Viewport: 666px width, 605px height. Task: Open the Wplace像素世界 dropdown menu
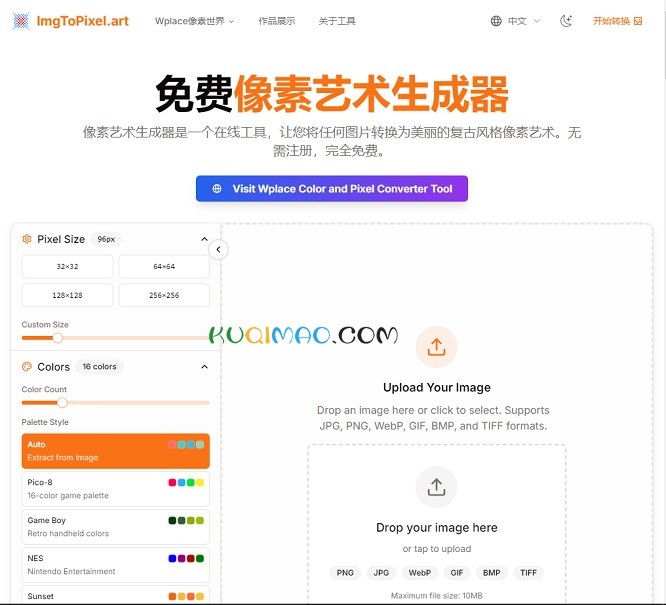[x=194, y=21]
